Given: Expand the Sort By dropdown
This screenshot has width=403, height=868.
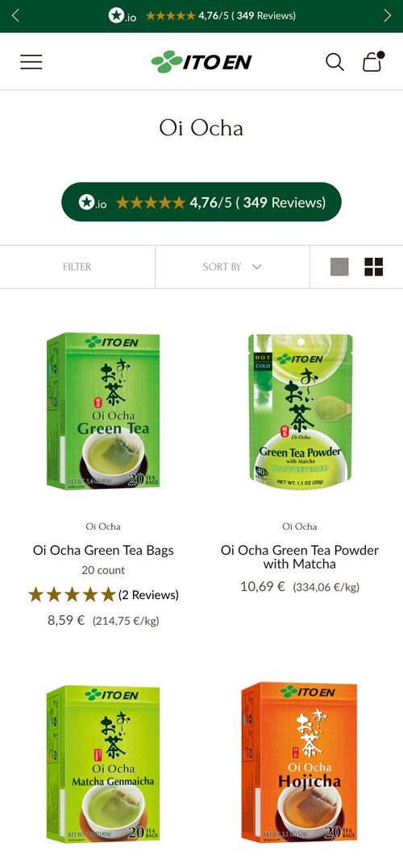Looking at the screenshot, I should [232, 267].
